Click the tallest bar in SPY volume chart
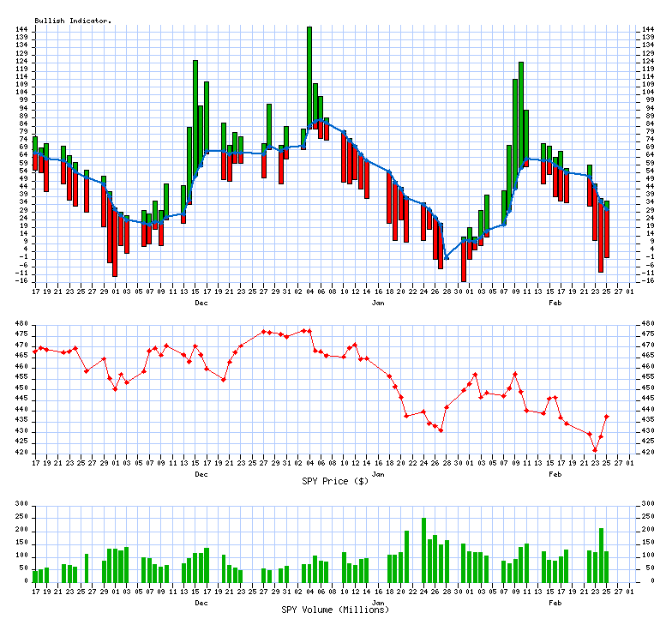Viewport: 672px width, 625px height. (423, 549)
